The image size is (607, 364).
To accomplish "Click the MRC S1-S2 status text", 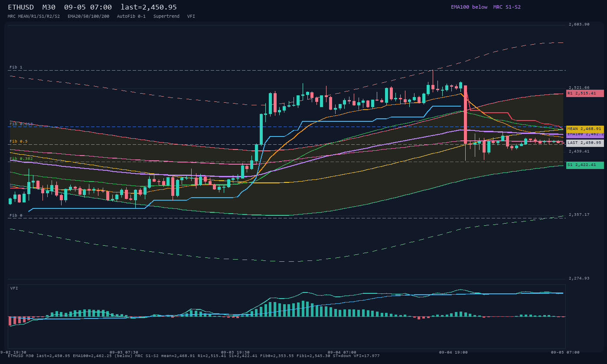I will pos(507,7).
